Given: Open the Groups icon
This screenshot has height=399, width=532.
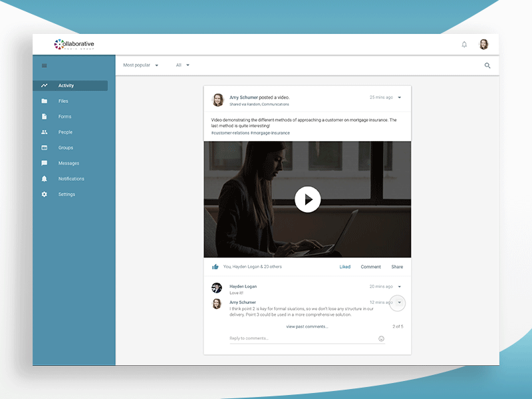Looking at the screenshot, I should [44, 147].
